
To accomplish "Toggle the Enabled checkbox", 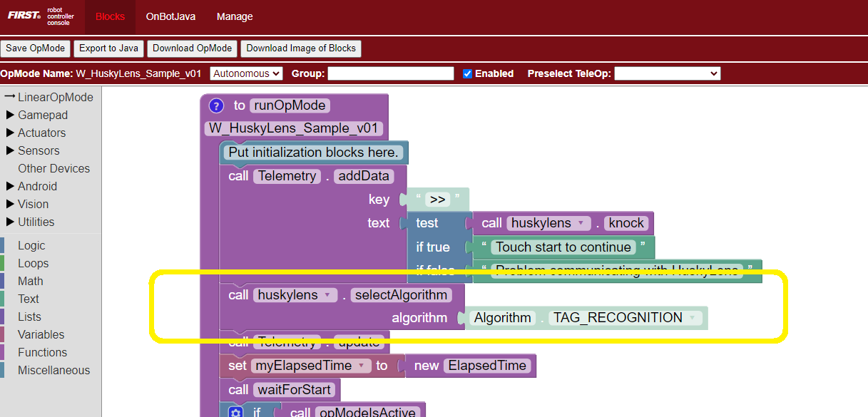I will (467, 73).
